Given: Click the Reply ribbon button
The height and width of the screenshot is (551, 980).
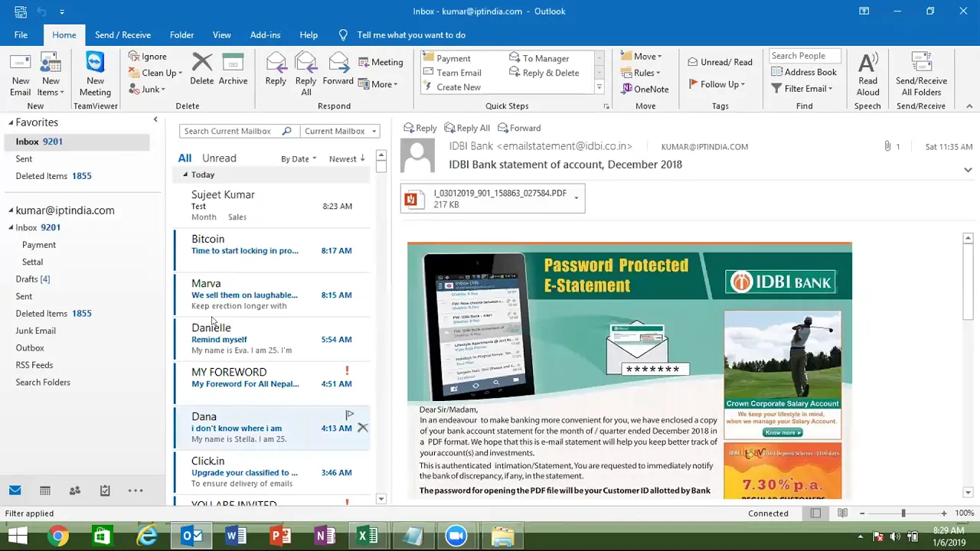Looking at the screenshot, I should pos(276,69).
